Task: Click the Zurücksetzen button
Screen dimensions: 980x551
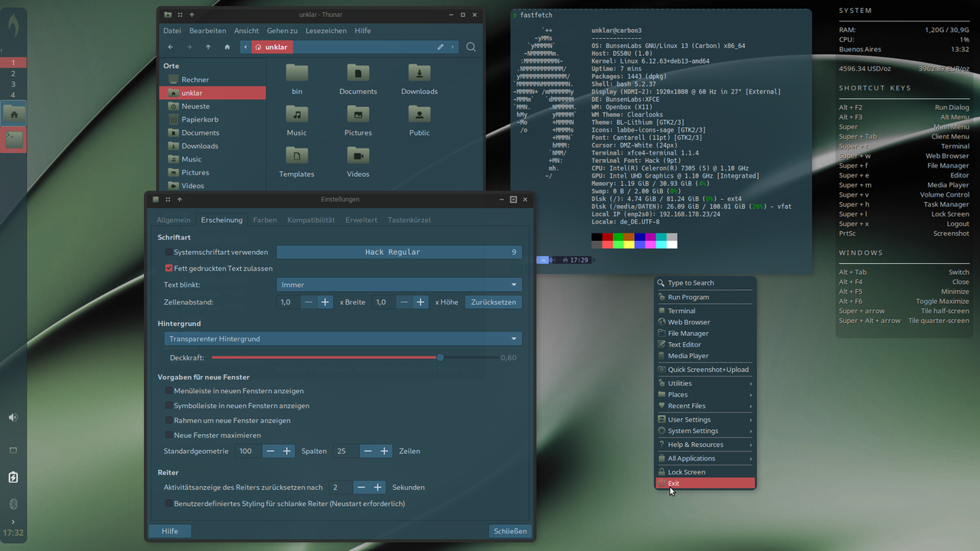Action: (x=494, y=302)
